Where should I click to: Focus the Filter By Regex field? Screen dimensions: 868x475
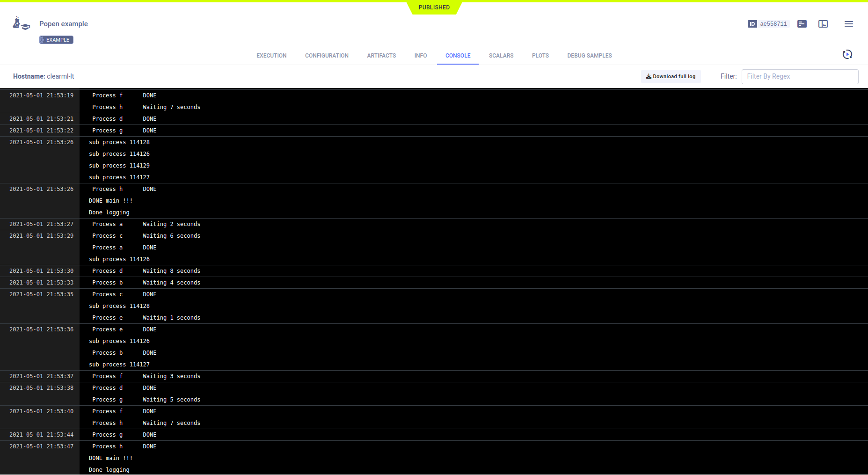point(800,76)
